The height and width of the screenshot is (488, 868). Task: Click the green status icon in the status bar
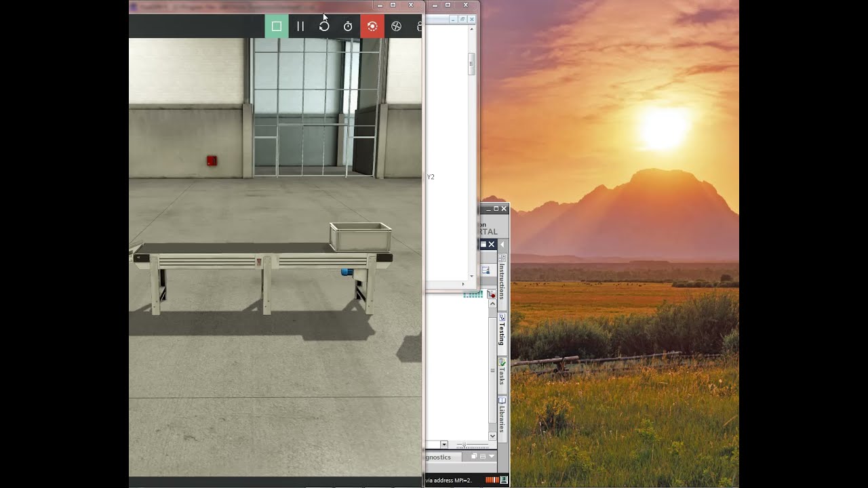click(504, 480)
